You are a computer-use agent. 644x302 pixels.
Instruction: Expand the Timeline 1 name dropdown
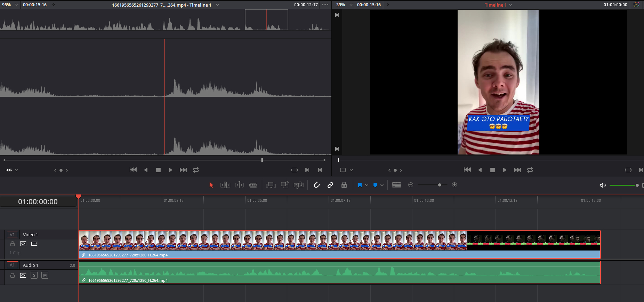tap(510, 5)
